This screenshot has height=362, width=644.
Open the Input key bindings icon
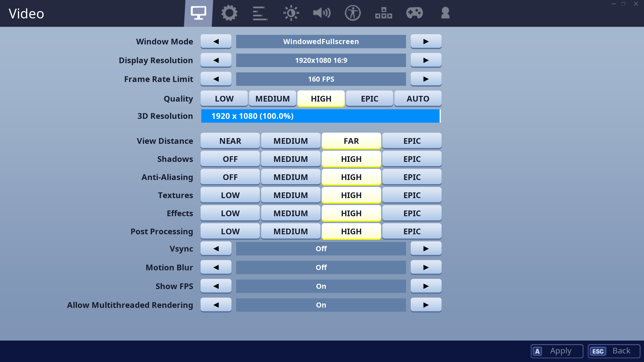[384, 13]
